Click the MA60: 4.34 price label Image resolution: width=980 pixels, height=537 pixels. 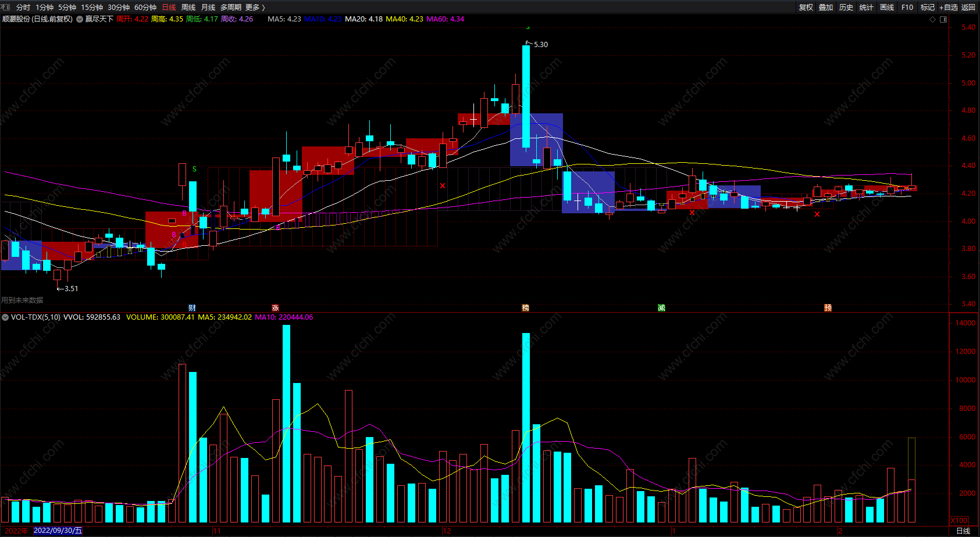coord(446,19)
